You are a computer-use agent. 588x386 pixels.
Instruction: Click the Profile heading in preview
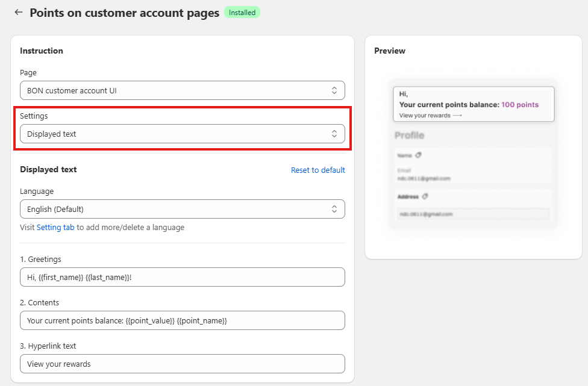409,135
